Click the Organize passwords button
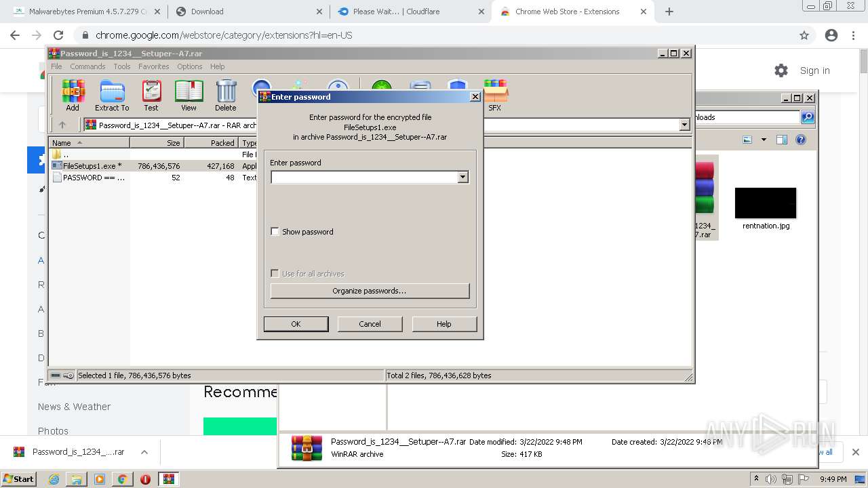Screen dimensions: 868x488 370,291
